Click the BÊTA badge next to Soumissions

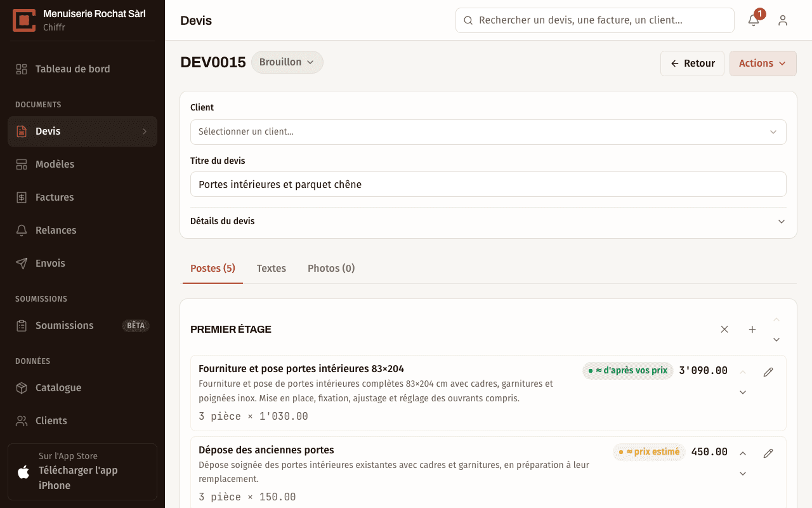[136, 326]
